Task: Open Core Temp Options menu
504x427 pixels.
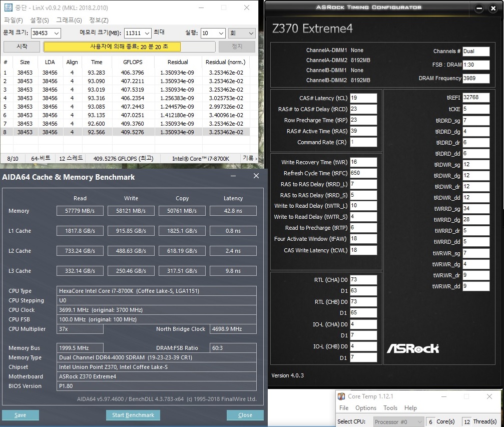Action: (x=366, y=407)
